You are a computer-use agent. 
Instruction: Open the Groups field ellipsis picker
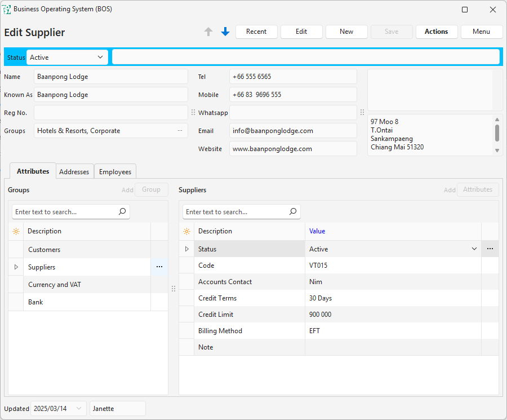coord(180,131)
